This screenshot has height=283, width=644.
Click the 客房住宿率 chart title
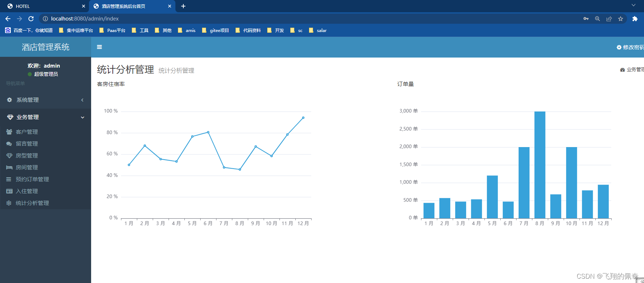pyautogui.click(x=111, y=84)
